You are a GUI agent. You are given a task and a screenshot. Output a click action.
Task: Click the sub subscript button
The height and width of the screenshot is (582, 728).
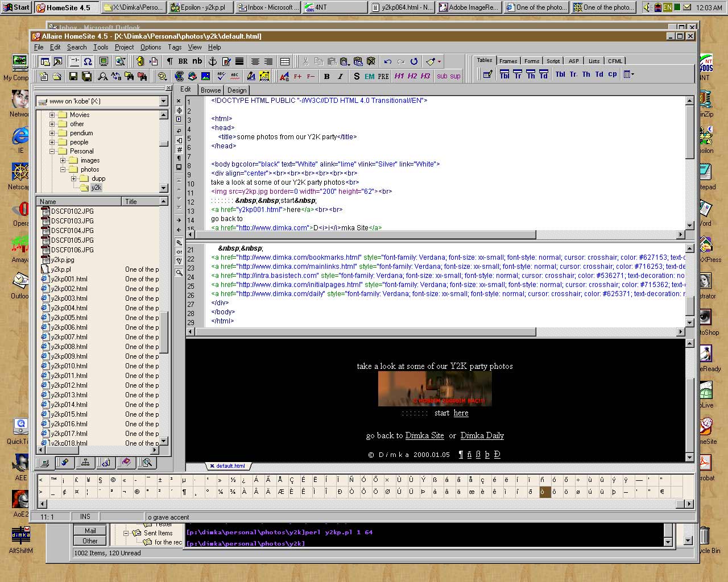click(x=442, y=76)
